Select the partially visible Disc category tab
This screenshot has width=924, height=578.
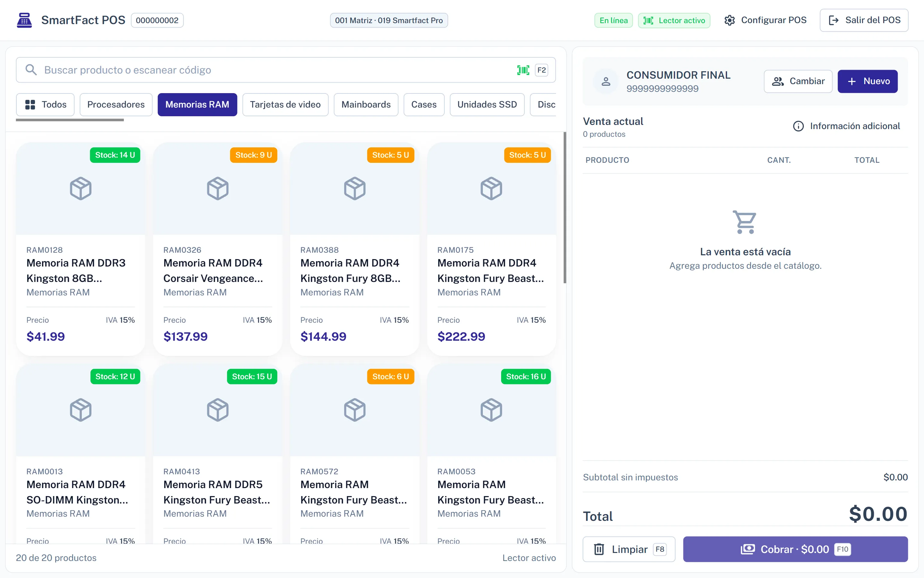pos(543,105)
